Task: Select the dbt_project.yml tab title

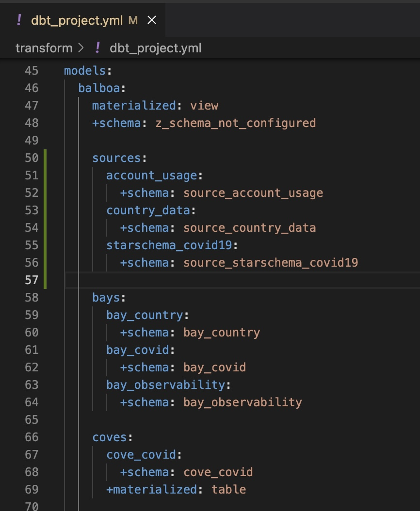Action: click(77, 20)
